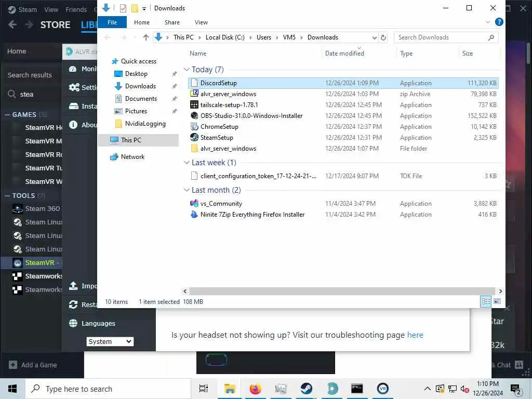Open the View ribbon tab
The height and width of the screenshot is (399, 532).
click(x=201, y=22)
